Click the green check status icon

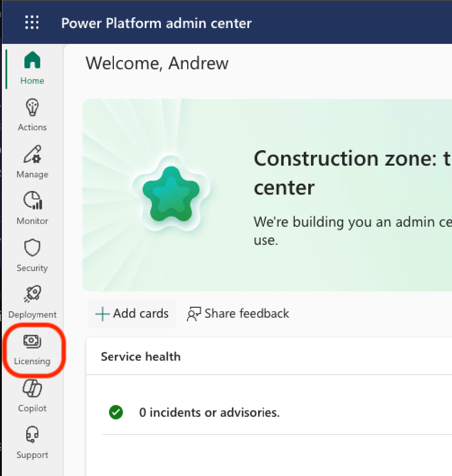point(116,412)
